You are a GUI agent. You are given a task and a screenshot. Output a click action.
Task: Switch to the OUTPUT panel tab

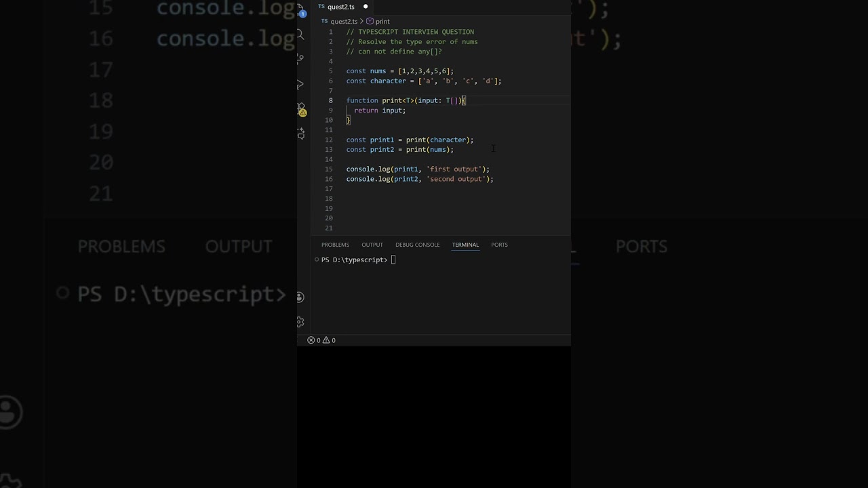pos(372,245)
